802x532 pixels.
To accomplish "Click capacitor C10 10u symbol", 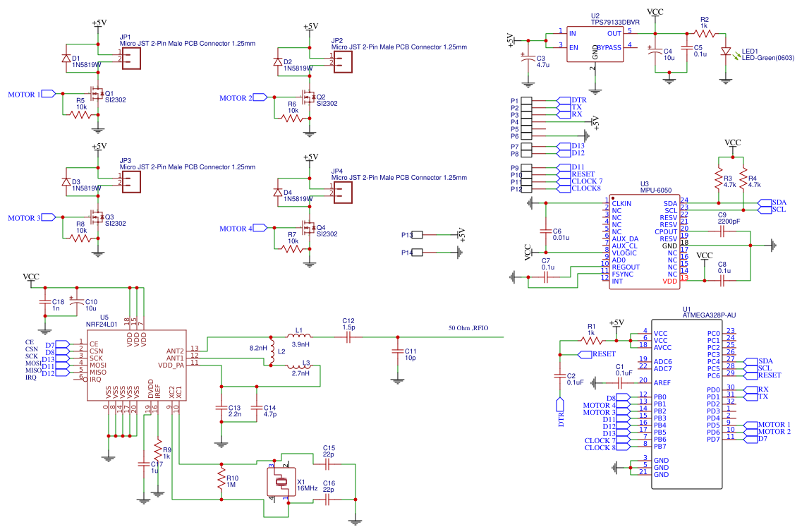I will point(77,301).
